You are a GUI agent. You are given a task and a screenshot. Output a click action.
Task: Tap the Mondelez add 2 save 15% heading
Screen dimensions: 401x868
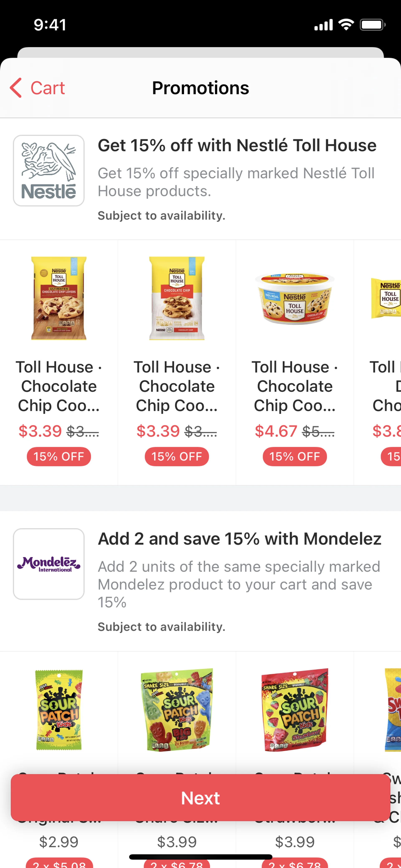[239, 539]
